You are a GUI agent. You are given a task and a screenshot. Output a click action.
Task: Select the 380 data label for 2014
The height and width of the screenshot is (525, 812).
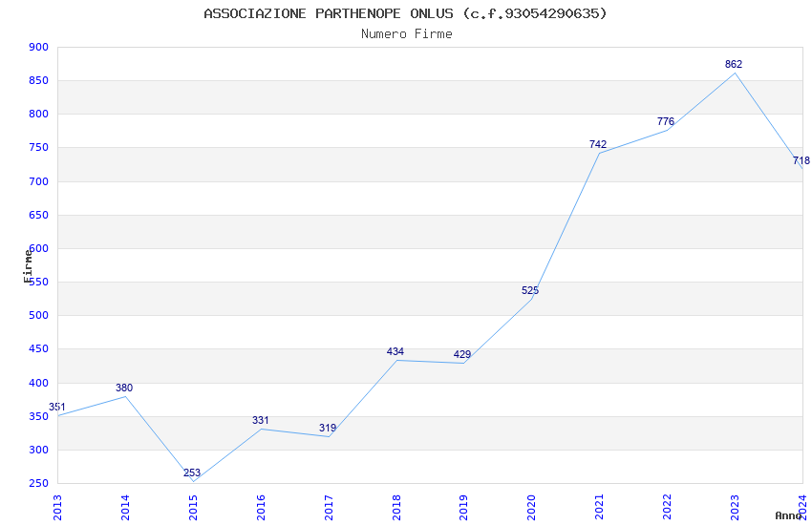tap(124, 388)
